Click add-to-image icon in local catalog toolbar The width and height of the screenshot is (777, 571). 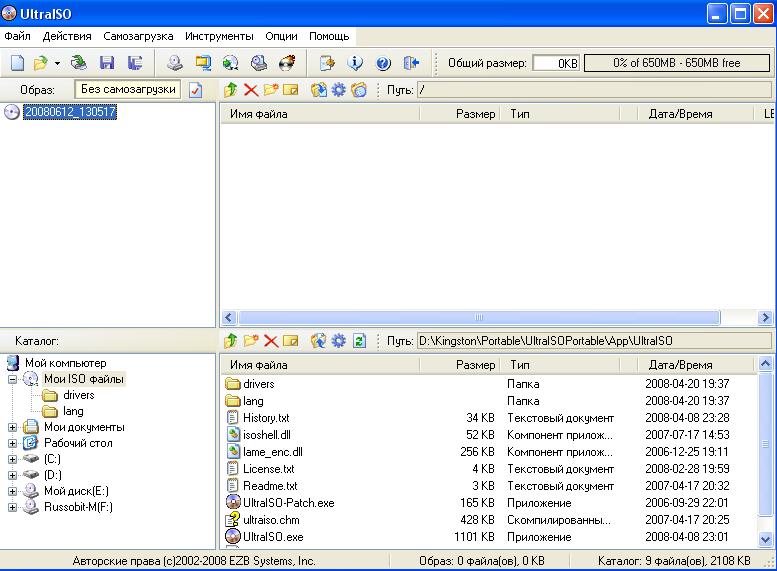(x=319, y=341)
